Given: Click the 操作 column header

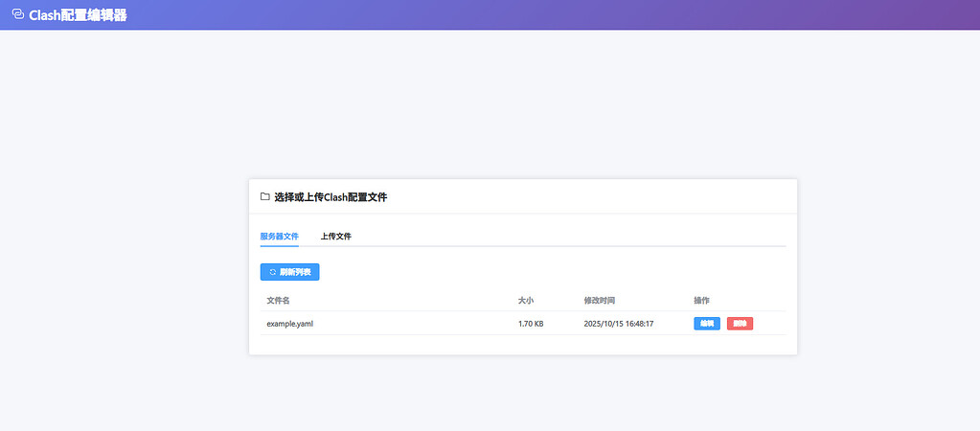Looking at the screenshot, I should point(701,301).
